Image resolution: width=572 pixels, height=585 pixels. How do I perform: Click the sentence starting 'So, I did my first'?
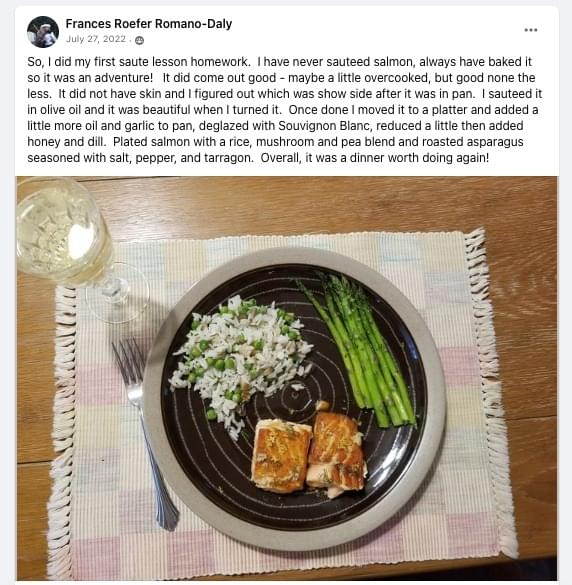click(x=139, y=62)
